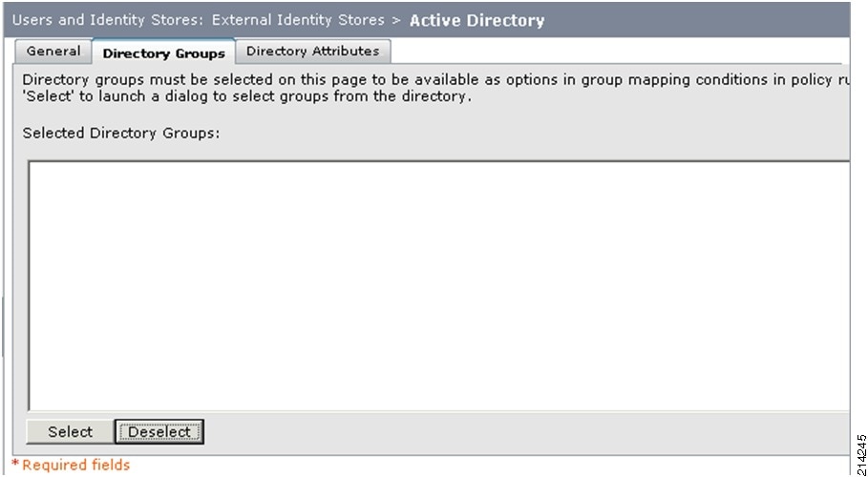
Task: Switch to the General tab
Action: 53,52
